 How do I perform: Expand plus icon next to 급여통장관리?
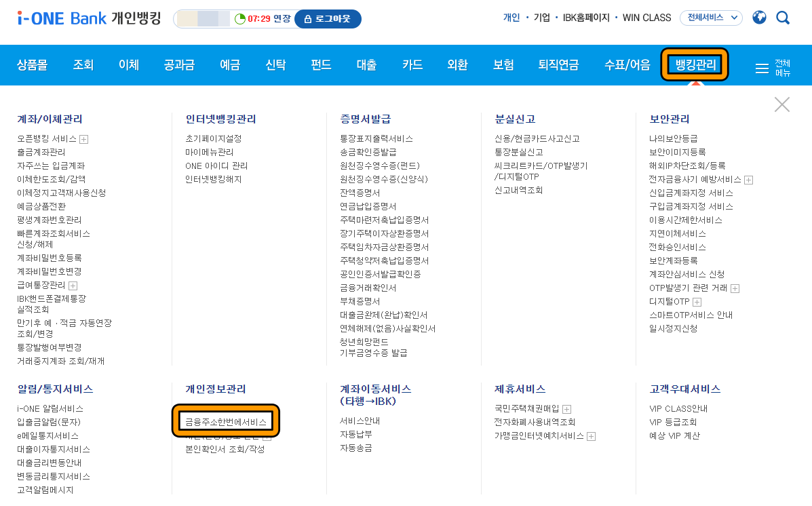point(73,286)
